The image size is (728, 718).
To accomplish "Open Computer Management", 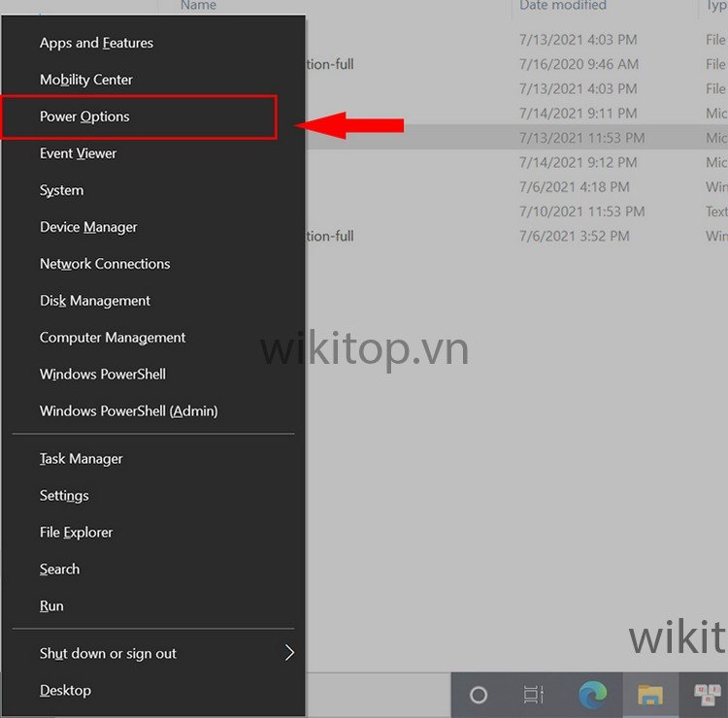I will (113, 338).
